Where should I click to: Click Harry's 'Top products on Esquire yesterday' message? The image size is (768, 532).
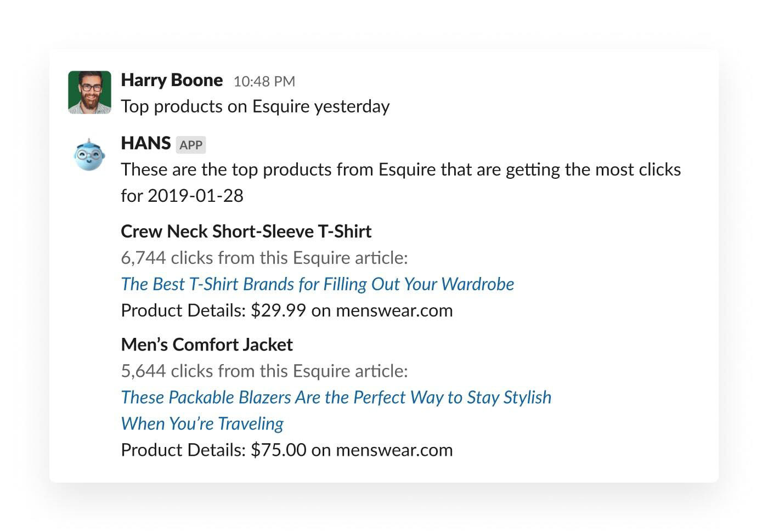point(255,106)
